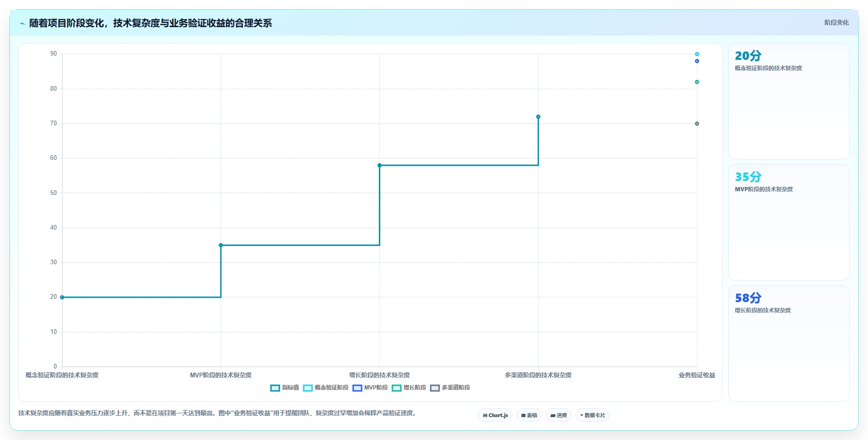The width and height of the screenshot is (868, 440).
Task: Click the data point at value 20
Action: [x=62, y=297]
